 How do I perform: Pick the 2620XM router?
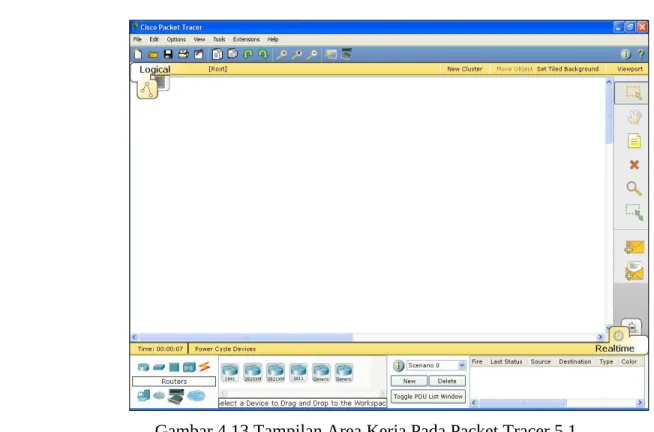point(253,372)
